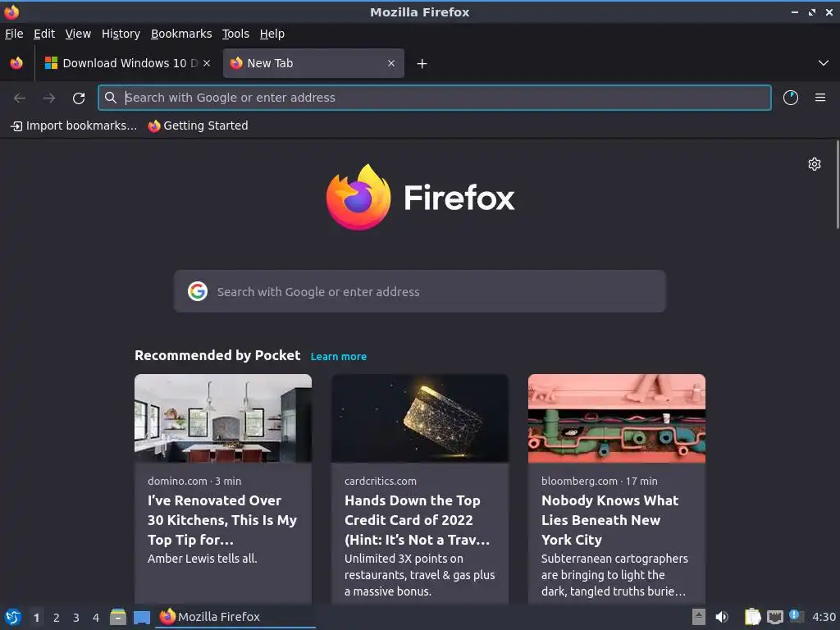Viewport: 840px width, 630px height.
Task: Reload the current page
Action: (79, 98)
